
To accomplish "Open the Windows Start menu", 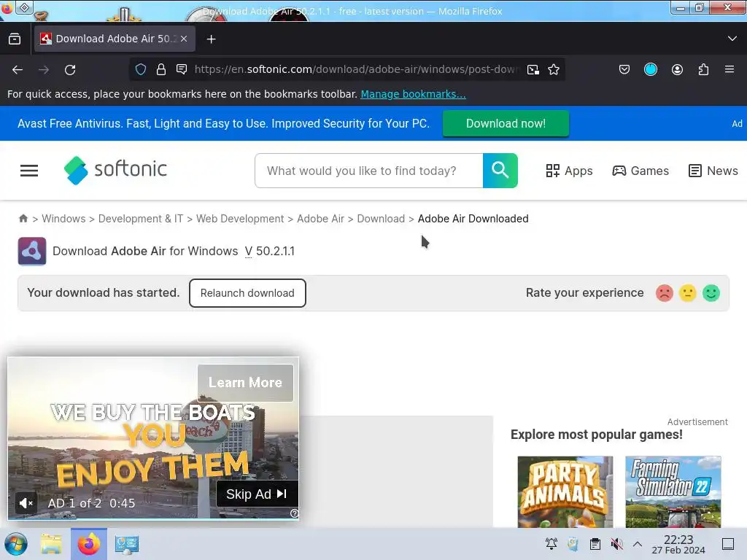I will click(x=16, y=544).
